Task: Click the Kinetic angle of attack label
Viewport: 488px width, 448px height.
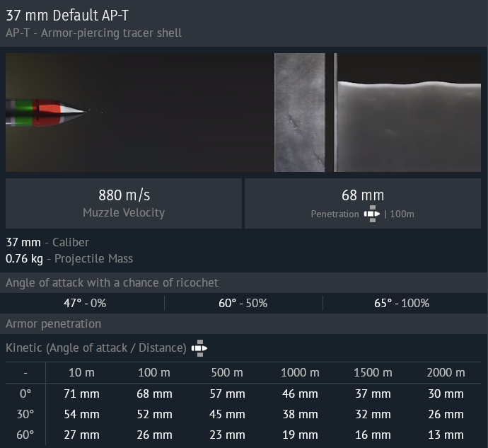Action: [95, 348]
